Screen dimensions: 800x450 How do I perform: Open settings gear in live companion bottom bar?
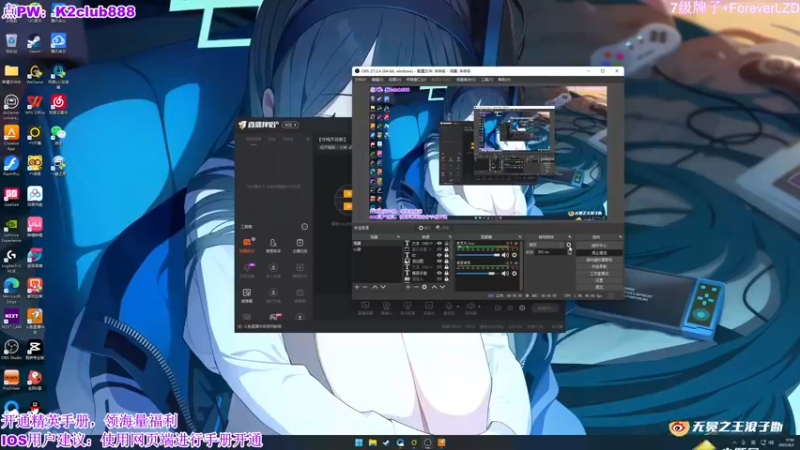pyautogui.click(x=522, y=308)
